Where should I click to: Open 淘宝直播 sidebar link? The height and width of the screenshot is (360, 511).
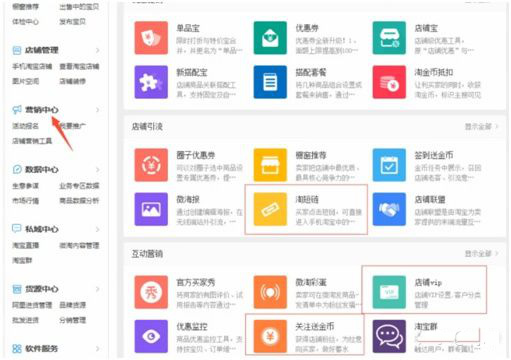click(25, 245)
